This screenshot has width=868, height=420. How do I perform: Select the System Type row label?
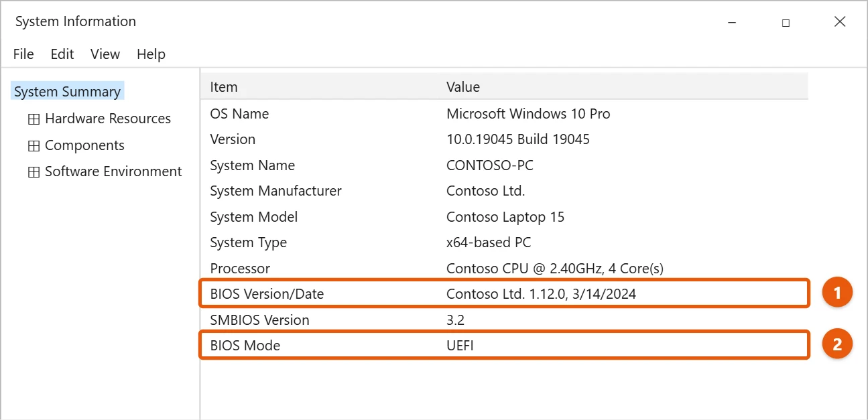(248, 242)
